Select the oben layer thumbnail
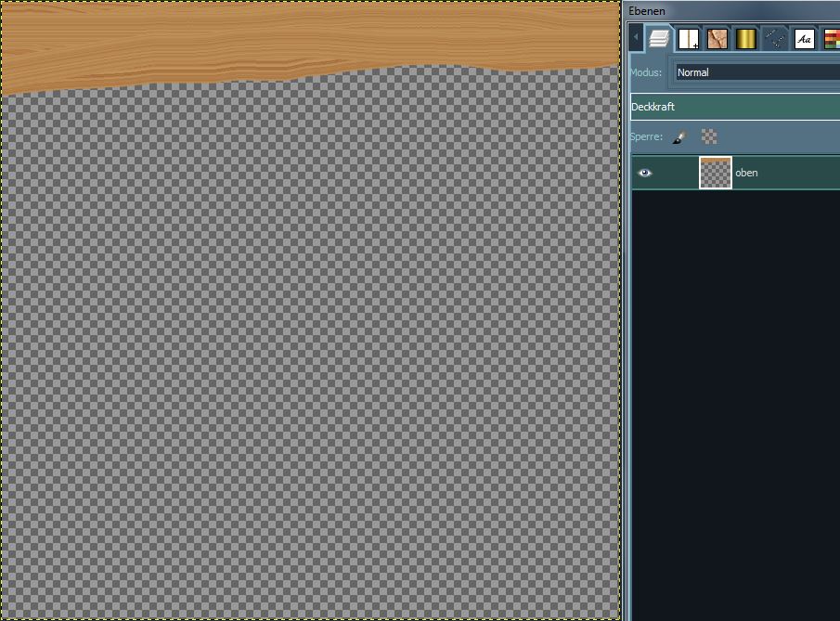This screenshot has height=621, width=840. click(716, 173)
